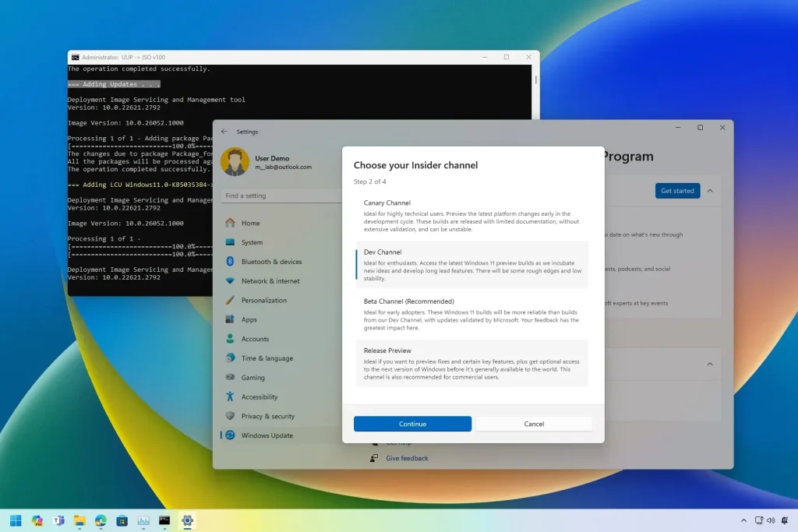Open the Microsoft Store from the taskbar
Viewport: 798px width, 532px height.
tap(122, 520)
